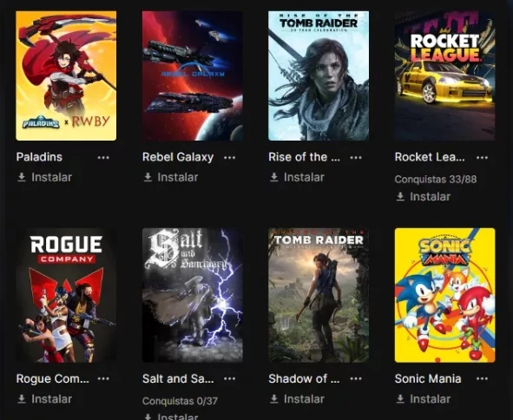
Task: Open the three-dot options next to Rise of the Tomb Raider
Action: (x=356, y=158)
